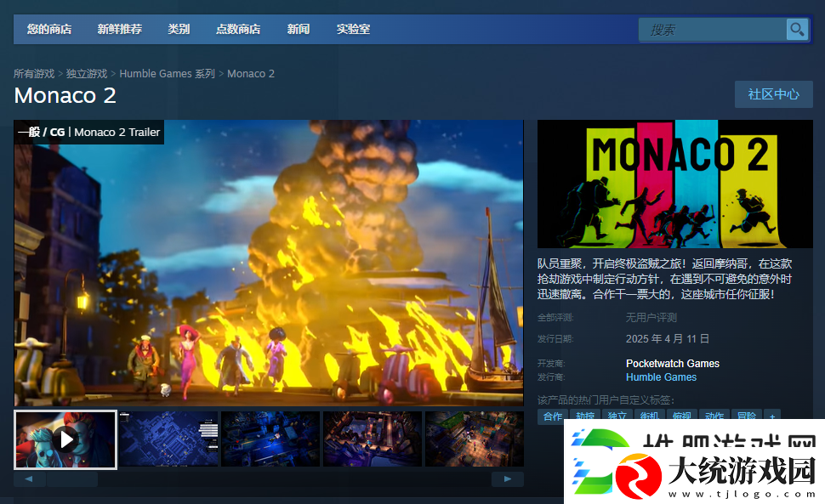Viewport: 825px width, 504px height.
Task: Select the 合作 tag
Action: point(553,416)
